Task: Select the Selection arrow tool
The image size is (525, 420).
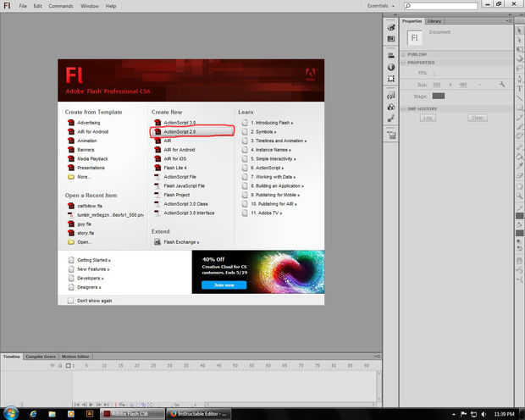Action: pos(519,30)
